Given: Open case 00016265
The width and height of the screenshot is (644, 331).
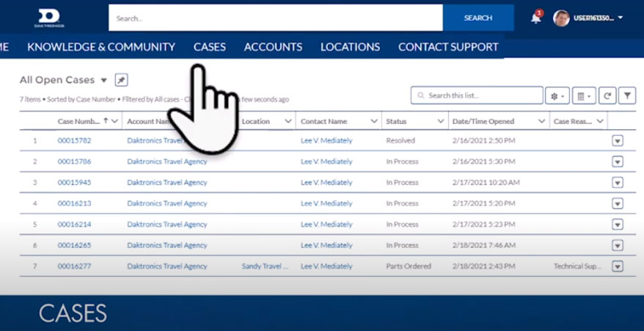Looking at the screenshot, I should (x=74, y=245).
